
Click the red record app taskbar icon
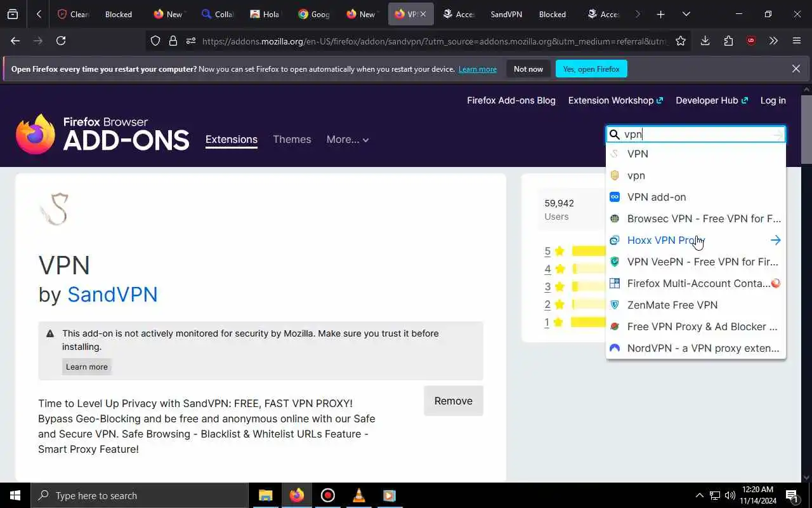pos(327,495)
